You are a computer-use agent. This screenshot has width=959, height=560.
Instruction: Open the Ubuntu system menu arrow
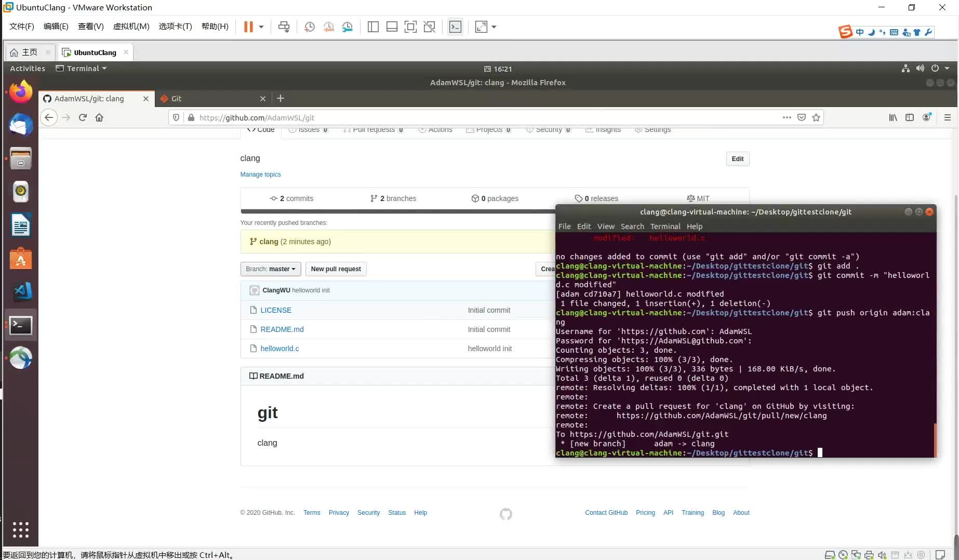click(947, 68)
